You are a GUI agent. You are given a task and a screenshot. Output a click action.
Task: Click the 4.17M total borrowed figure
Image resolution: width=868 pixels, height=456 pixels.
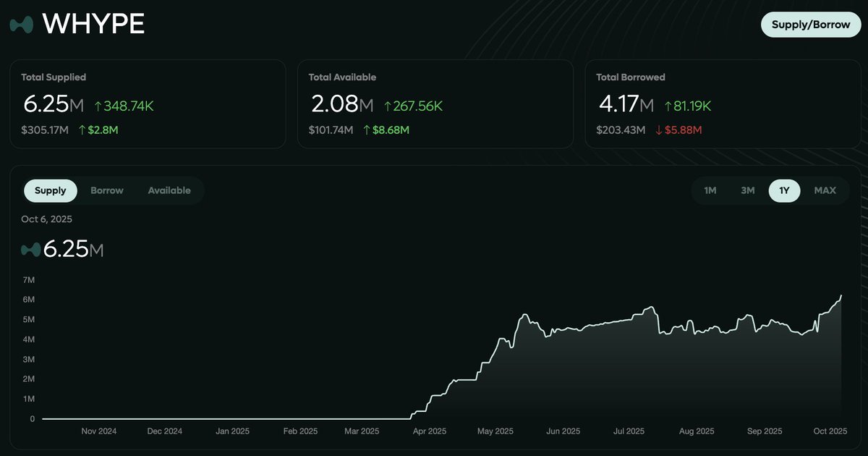(626, 105)
